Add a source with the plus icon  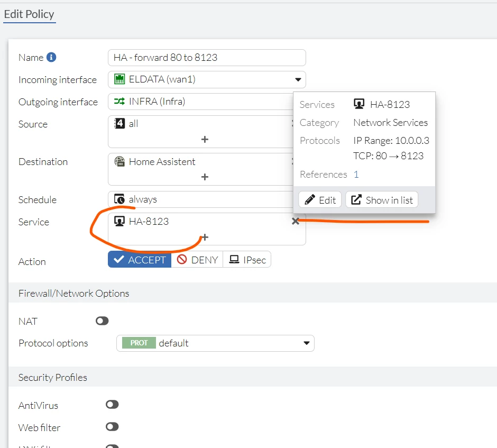point(205,139)
